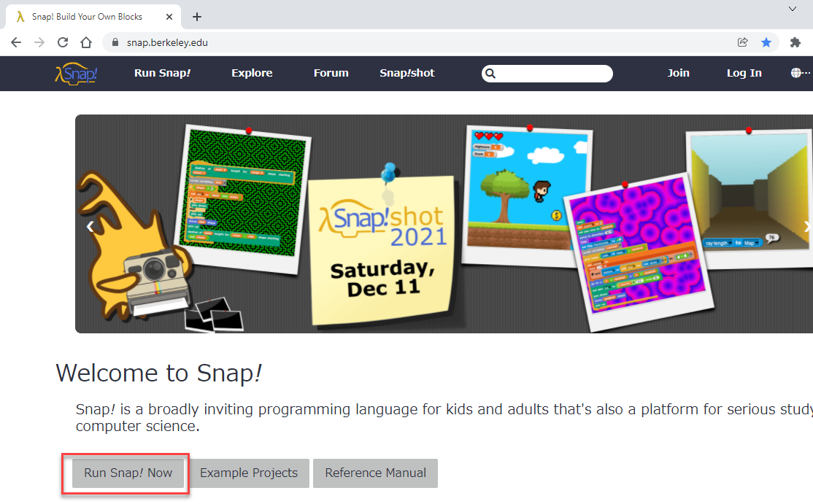Open the tab search chevron

[793, 9]
